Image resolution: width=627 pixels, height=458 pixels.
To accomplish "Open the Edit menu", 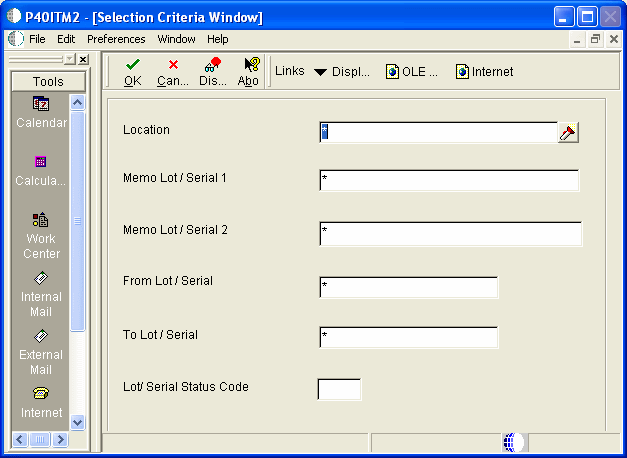I will click(x=66, y=39).
